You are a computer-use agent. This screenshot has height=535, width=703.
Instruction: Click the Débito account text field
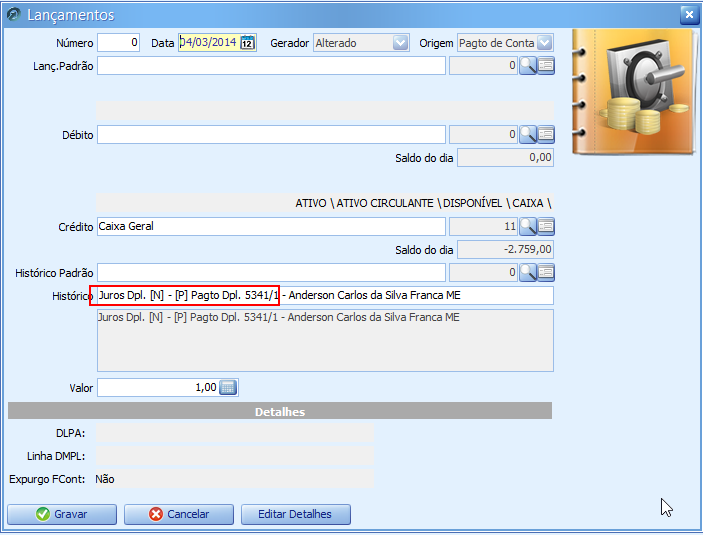click(271, 135)
